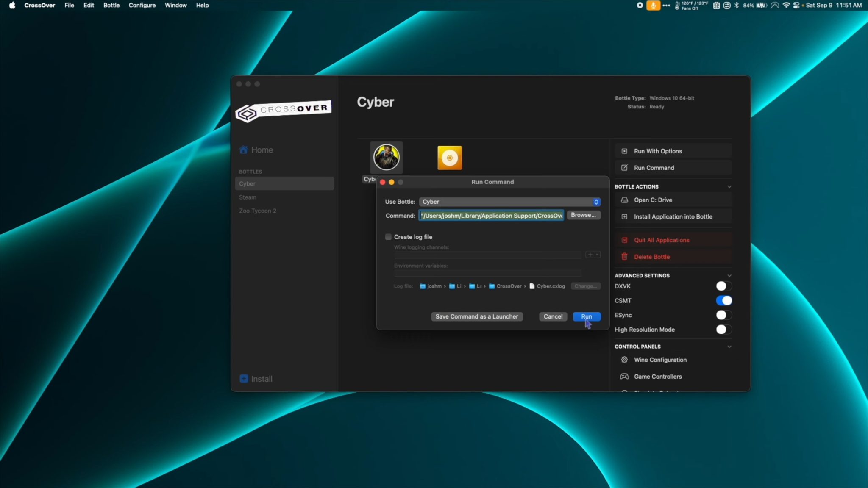This screenshot has width=868, height=488.
Task: Click the joshm folder in log path
Action: click(430, 286)
